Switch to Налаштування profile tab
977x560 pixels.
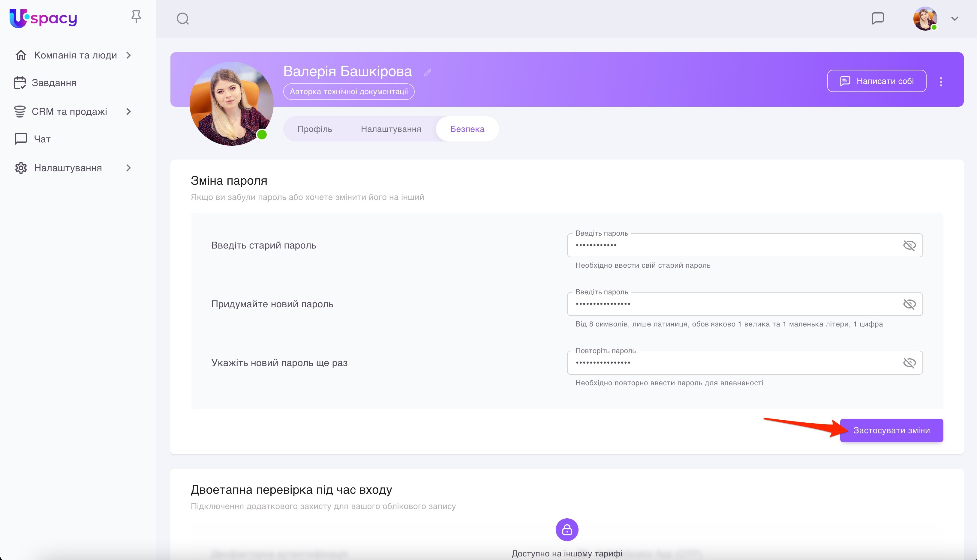391,129
